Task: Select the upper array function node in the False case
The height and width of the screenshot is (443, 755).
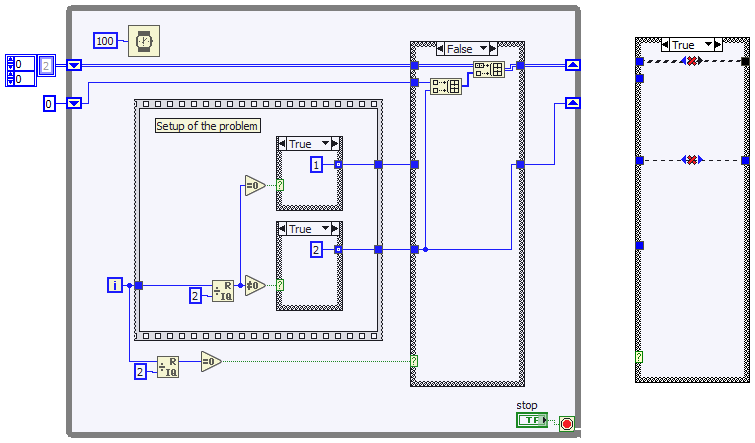Action: click(489, 69)
